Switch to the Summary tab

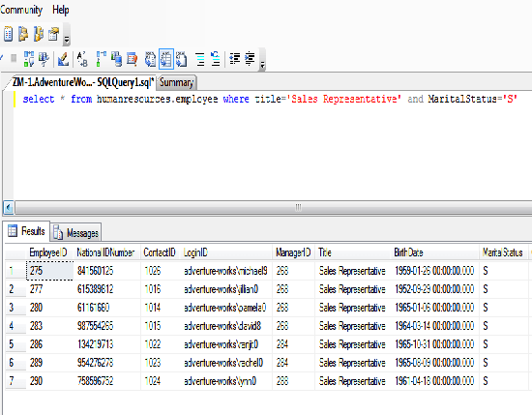pyautogui.click(x=176, y=82)
